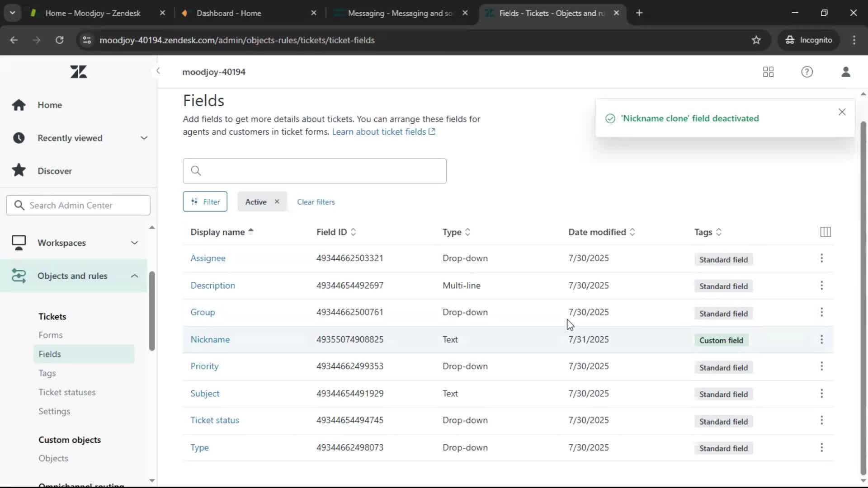The height and width of the screenshot is (488, 868).
Task: Open Ticket statuses page
Action: (67, 392)
